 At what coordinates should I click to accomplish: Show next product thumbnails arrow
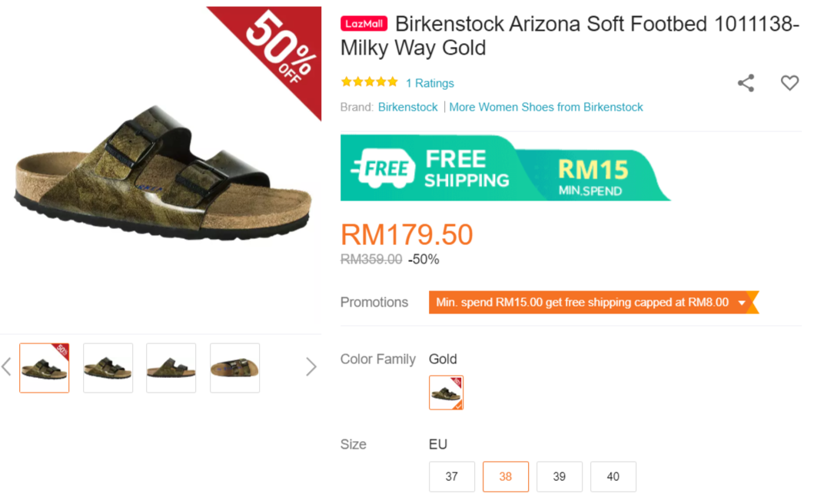(x=311, y=367)
